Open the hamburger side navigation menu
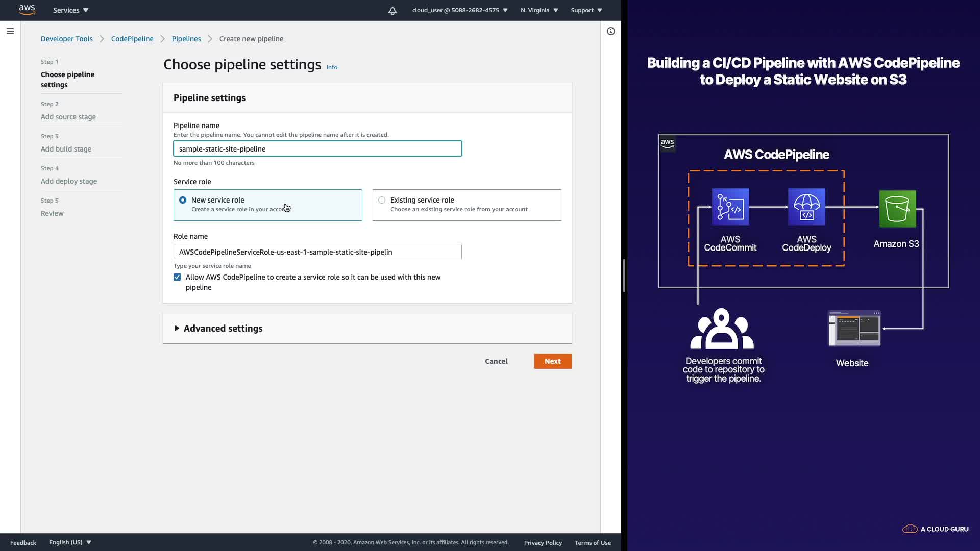The height and width of the screenshot is (551, 980). 10,31
